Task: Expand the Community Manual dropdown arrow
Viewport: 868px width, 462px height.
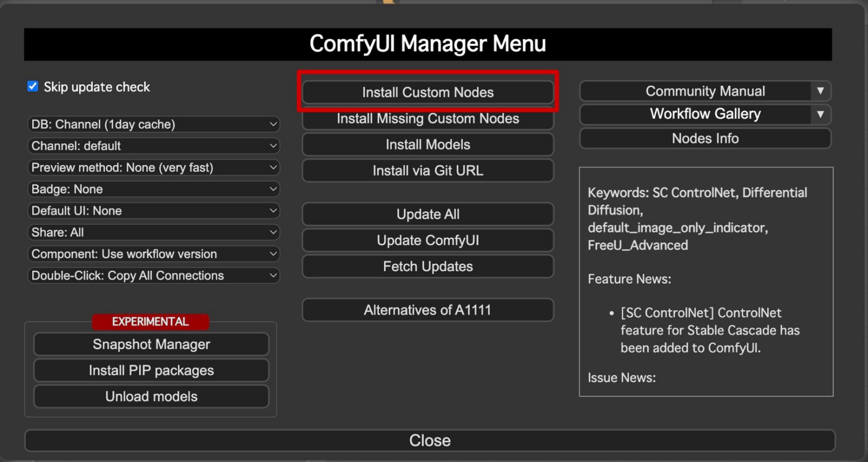Action: pos(821,91)
